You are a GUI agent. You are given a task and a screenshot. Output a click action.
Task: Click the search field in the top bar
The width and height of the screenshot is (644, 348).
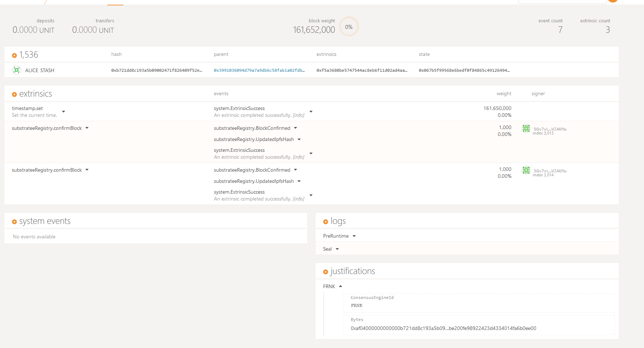coord(562,1)
